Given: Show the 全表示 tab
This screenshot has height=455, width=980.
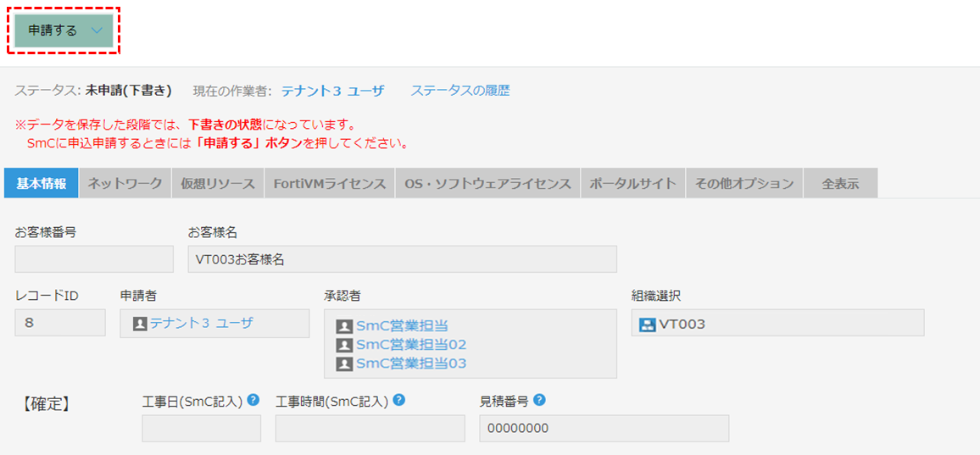Looking at the screenshot, I should (x=841, y=183).
